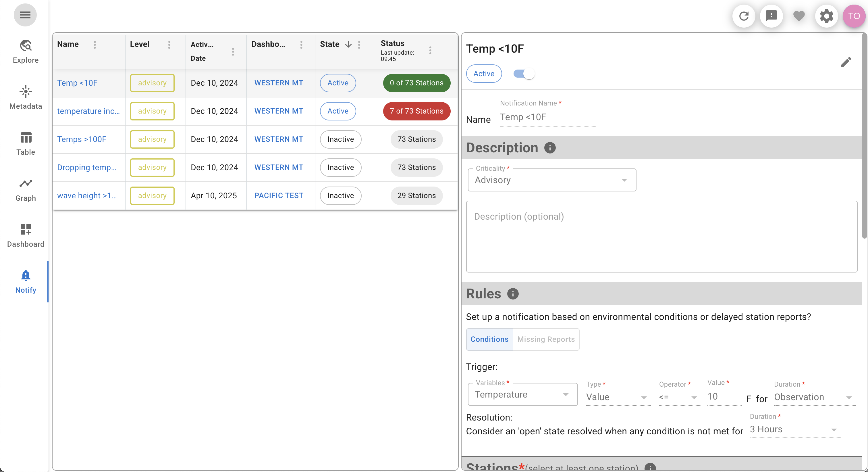Expand the Criticality Advisory dropdown

[x=551, y=180]
